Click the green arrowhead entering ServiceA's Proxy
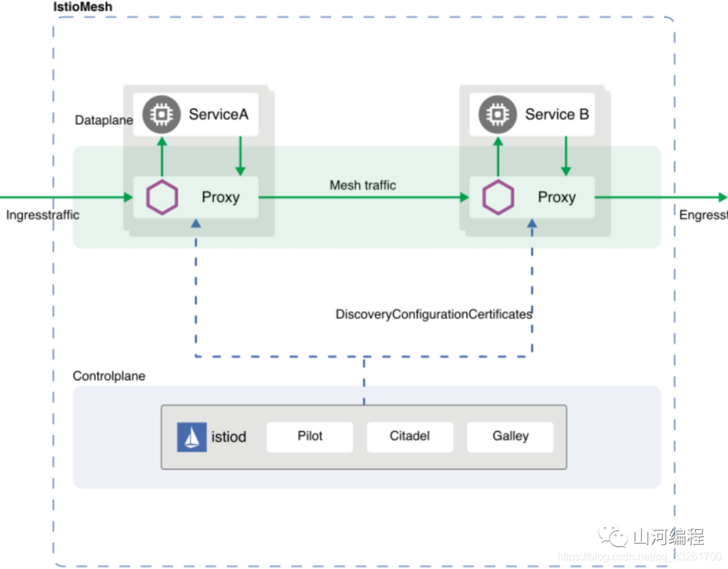Viewport: 728px width, 569px height. click(129, 198)
